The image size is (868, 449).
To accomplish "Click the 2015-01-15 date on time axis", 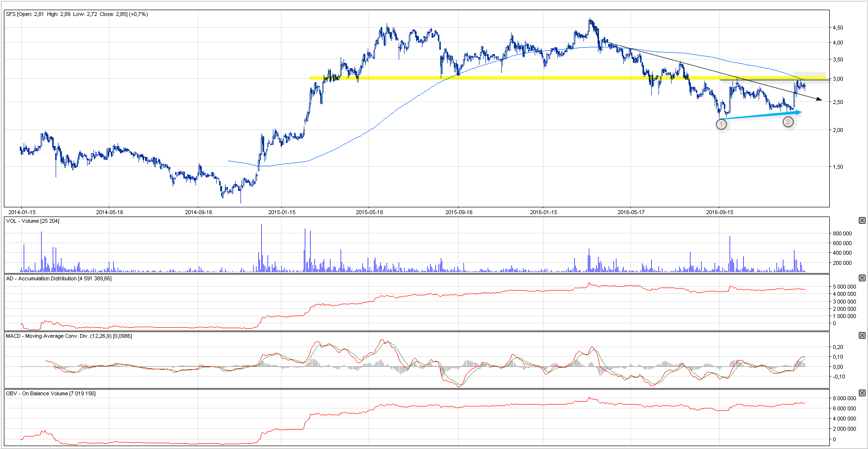I will click(282, 212).
